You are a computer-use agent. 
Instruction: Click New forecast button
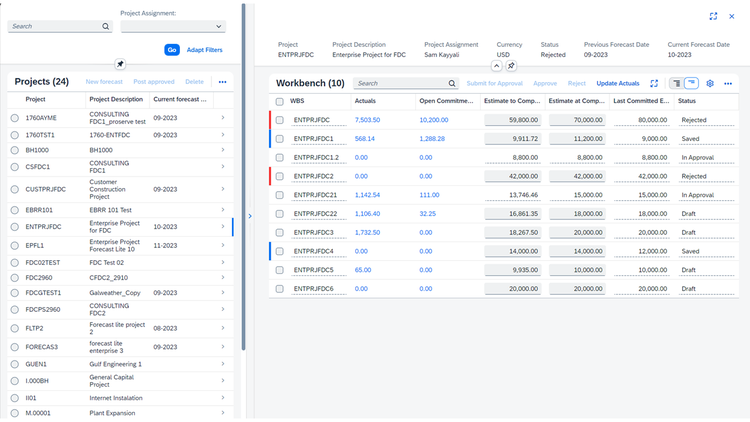tap(104, 82)
